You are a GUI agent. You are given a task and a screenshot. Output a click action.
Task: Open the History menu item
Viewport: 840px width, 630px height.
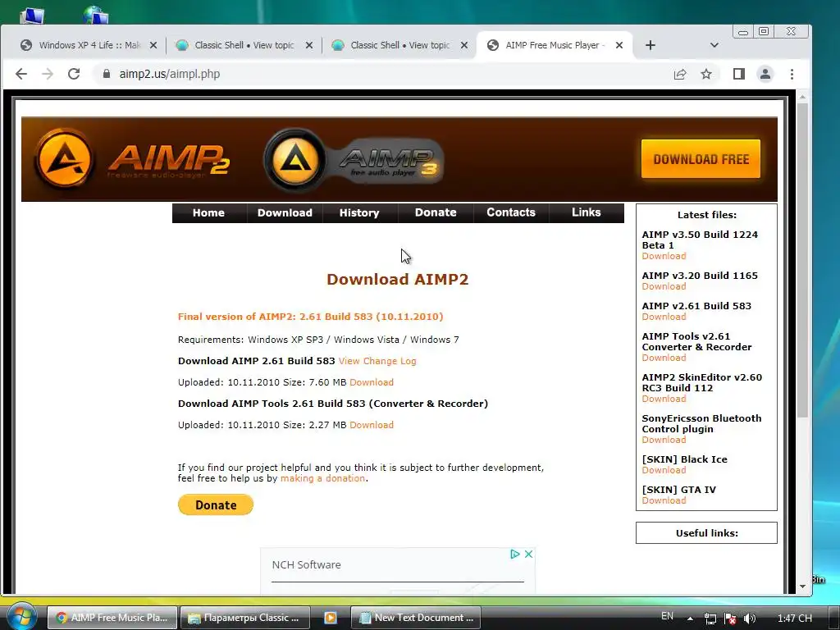(359, 212)
